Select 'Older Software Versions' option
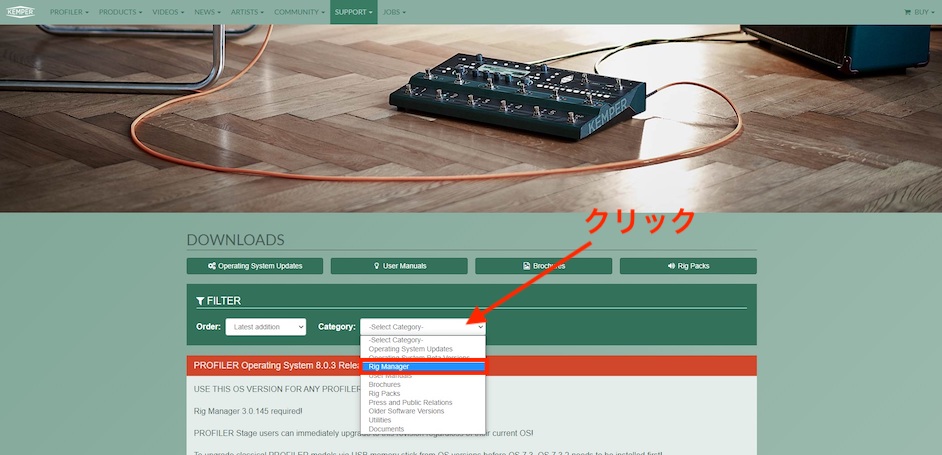This screenshot has height=455, width=942. pyautogui.click(x=423, y=411)
